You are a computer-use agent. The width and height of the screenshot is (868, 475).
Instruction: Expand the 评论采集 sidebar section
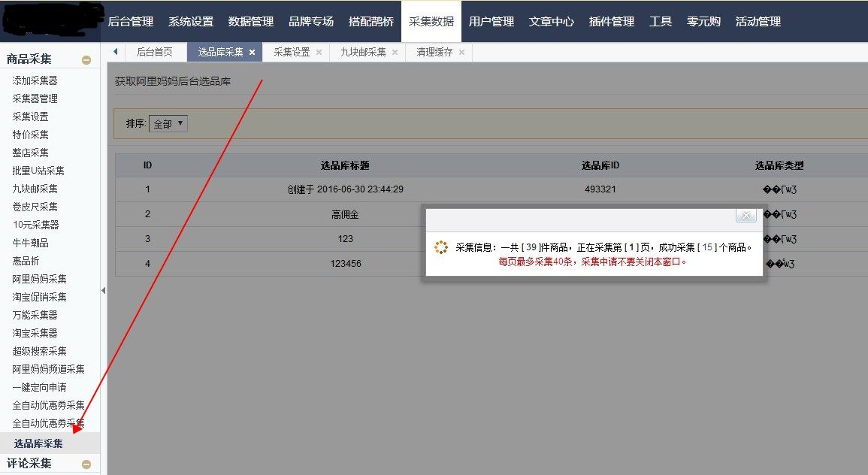click(86, 464)
